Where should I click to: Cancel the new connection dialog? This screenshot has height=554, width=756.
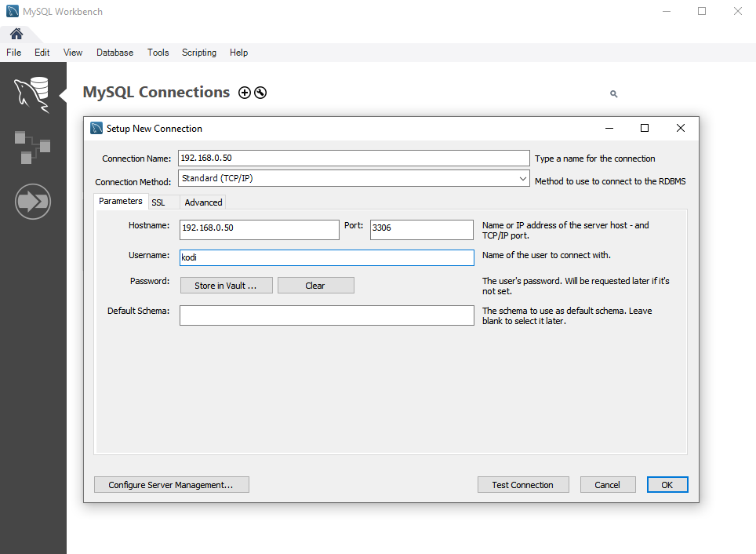tap(608, 484)
